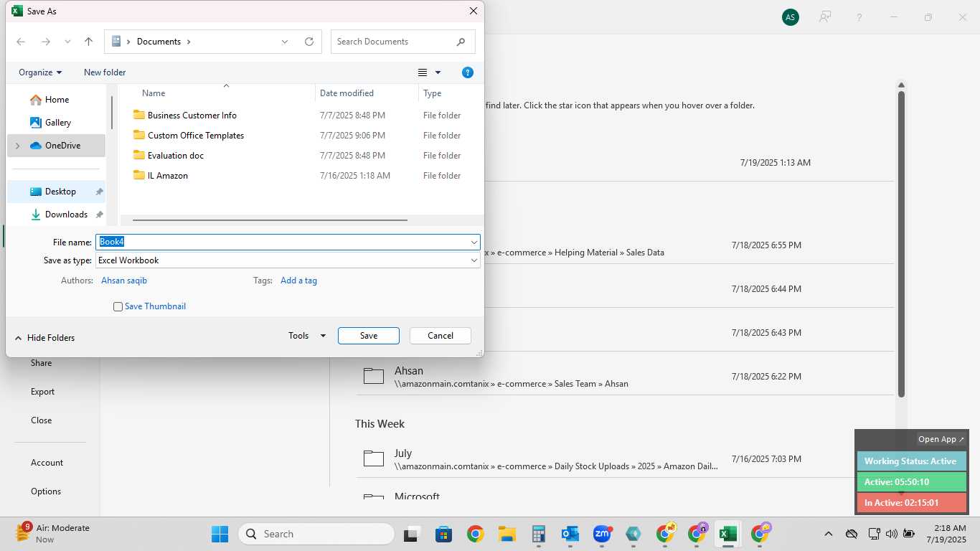The height and width of the screenshot is (551, 980).
Task: Click the Change your view layout icon
Action: point(423,72)
